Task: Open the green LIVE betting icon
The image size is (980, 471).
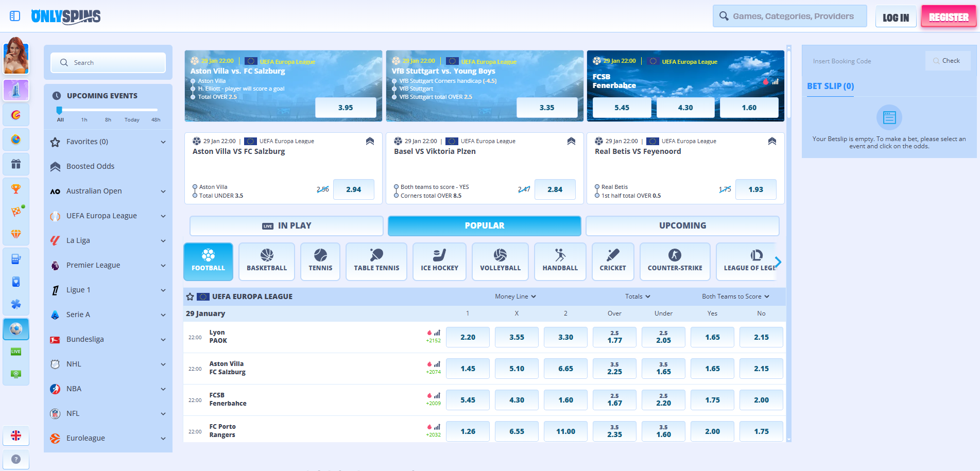Action: (x=16, y=352)
